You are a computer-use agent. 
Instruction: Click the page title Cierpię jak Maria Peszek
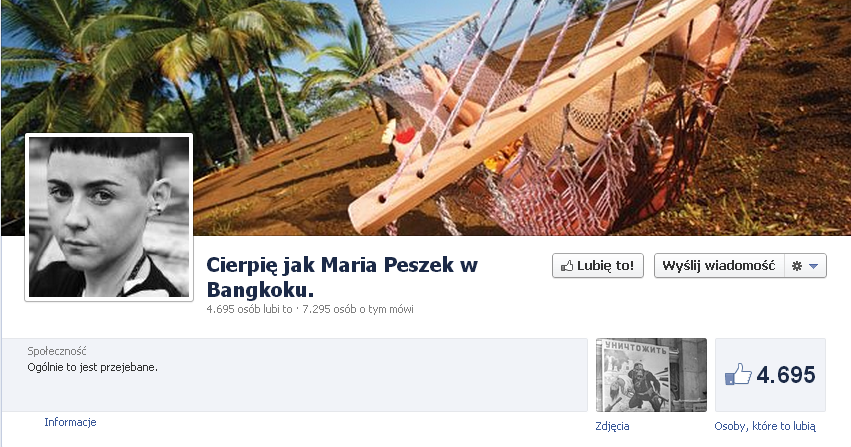coord(342,277)
